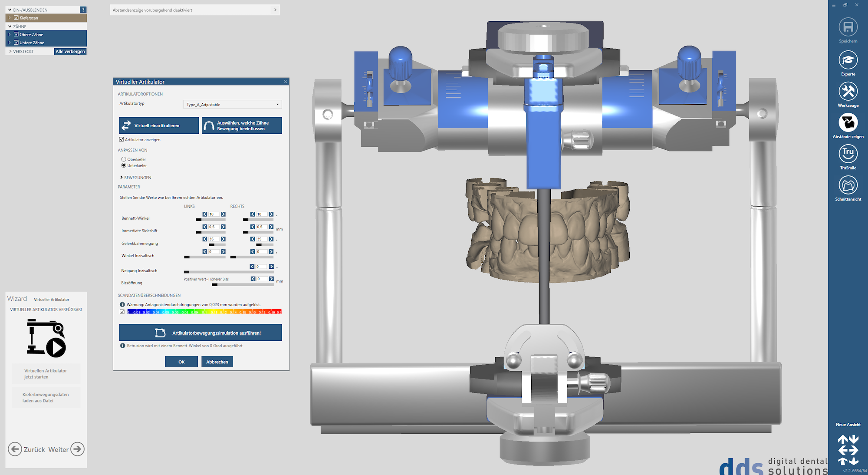Confirm dialog by clicking OK
The height and width of the screenshot is (475, 868).
coord(181,361)
